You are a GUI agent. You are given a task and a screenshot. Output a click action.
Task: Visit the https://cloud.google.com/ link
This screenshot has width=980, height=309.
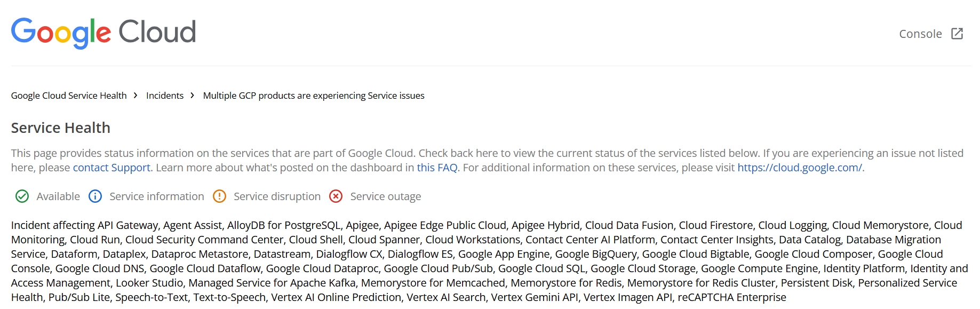(x=800, y=168)
